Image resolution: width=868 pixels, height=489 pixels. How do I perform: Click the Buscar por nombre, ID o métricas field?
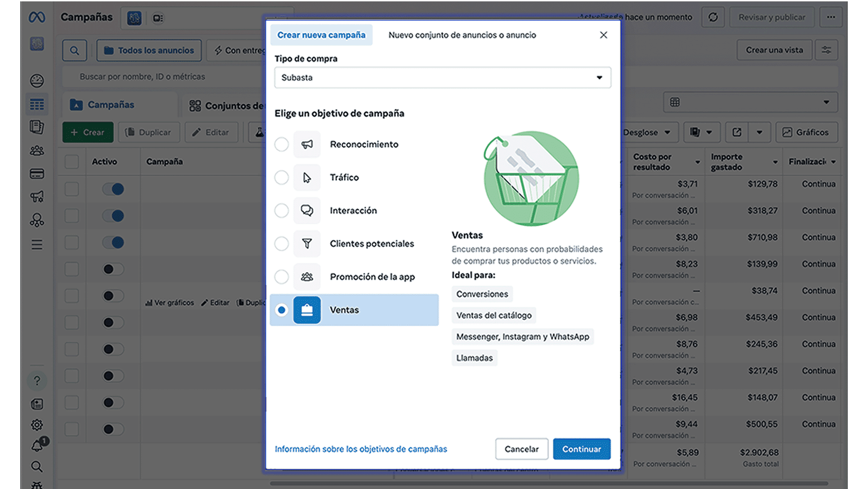[x=163, y=76]
